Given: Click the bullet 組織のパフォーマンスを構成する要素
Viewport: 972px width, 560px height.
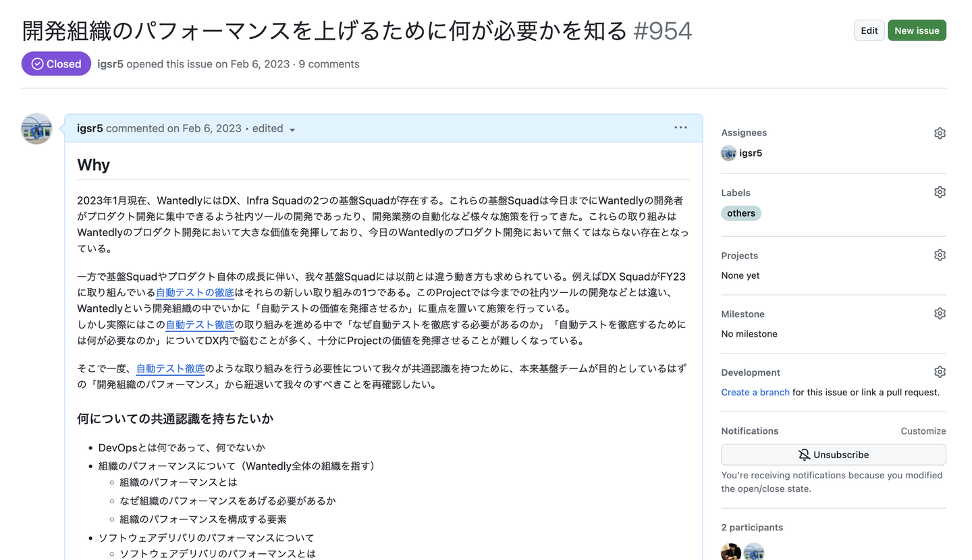Looking at the screenshot, I should coord(203,519).
